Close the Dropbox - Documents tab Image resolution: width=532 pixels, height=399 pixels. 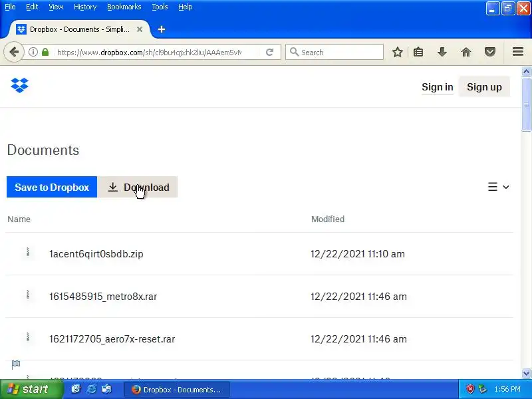tap(140, 29)
